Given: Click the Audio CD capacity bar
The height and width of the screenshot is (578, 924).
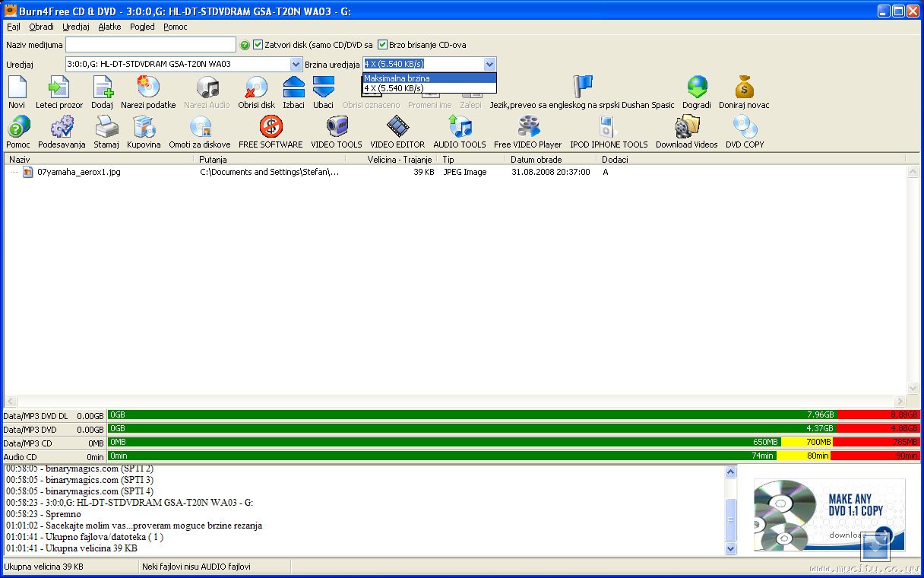Looking at the screenshot, I should (x=514, y=456).
